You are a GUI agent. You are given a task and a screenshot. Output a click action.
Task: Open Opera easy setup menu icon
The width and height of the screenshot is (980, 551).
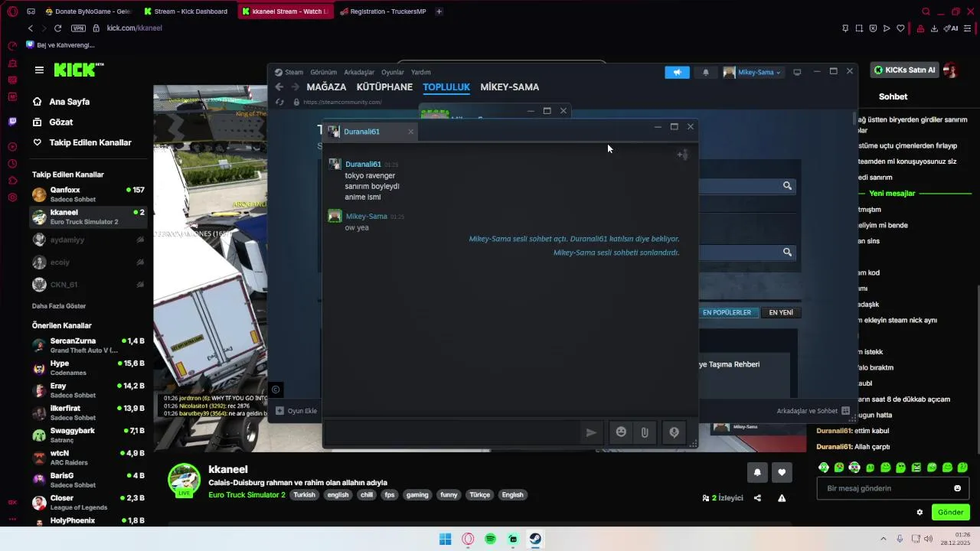coord(969,28)
